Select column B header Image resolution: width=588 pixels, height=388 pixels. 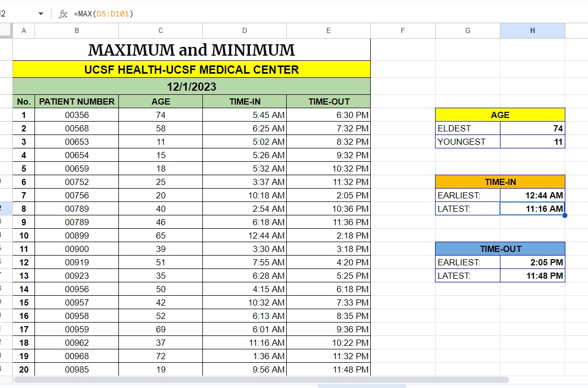tap(77, 30)
